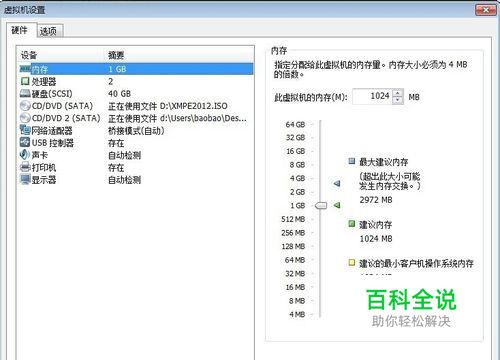This screenshot has width=500, height=360.
Task: Click the 2972 MB maximum memory value
Action: (376, 200)
